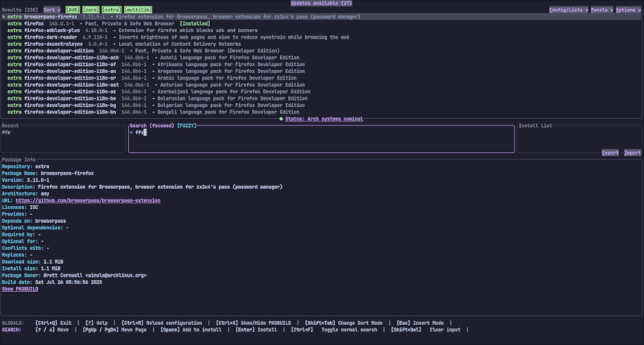This screenshot has width=644, height=345.
Task: Click [Ctrl+R] Reload configuration hint
Action: point(162,322)
